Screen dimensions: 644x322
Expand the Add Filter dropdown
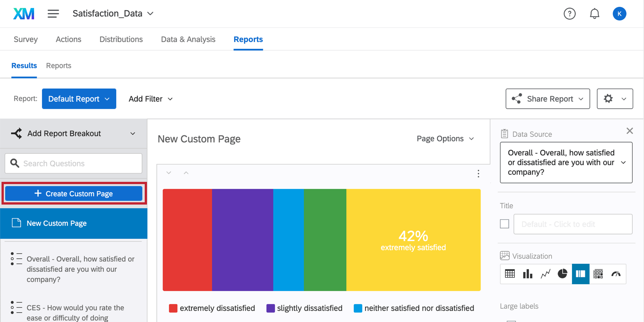[150, 99]
